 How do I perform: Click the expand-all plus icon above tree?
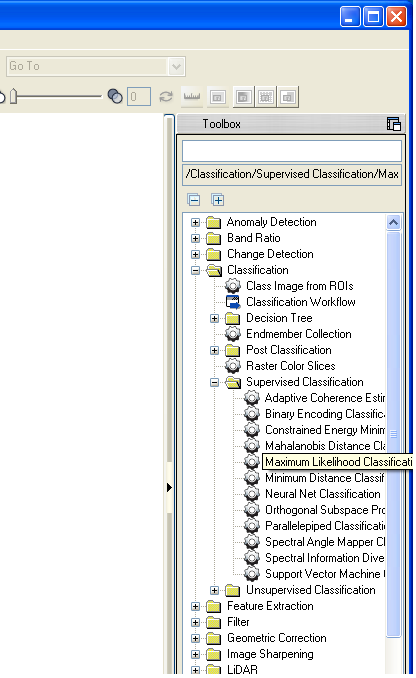pyautogui.click(x=218, y=200)
